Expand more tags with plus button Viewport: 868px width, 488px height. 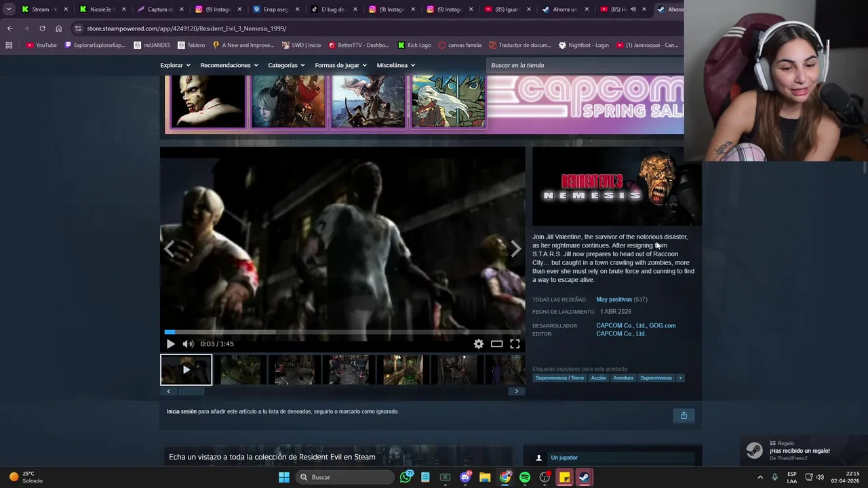680,378
